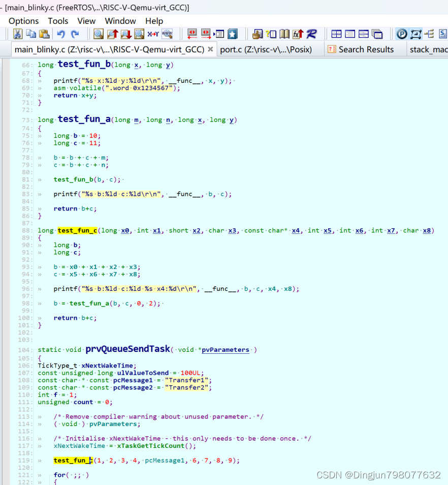Cascade windows with the stacked windows icon
Image resolution: width=448 pixels, height=485 pixels.
[x=377, y=34]
